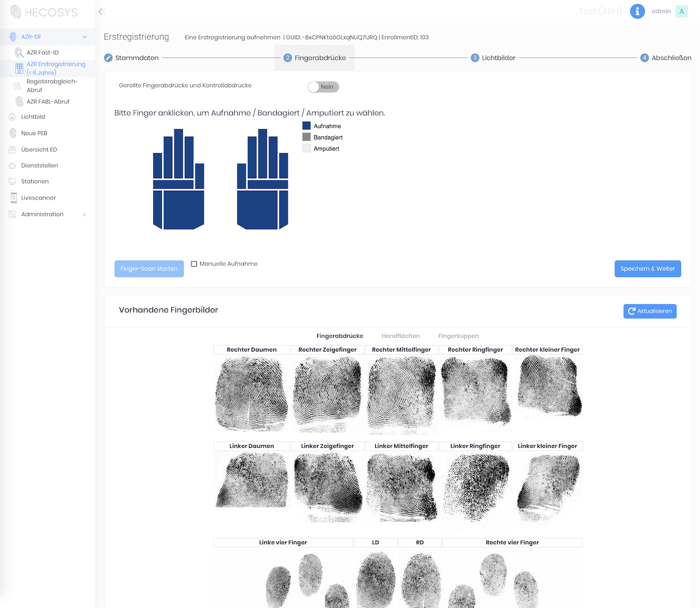The width and height of the screenshot is (700, 608).
Task: Collapse sidebar with double chevron
Action: pos(102,11)
